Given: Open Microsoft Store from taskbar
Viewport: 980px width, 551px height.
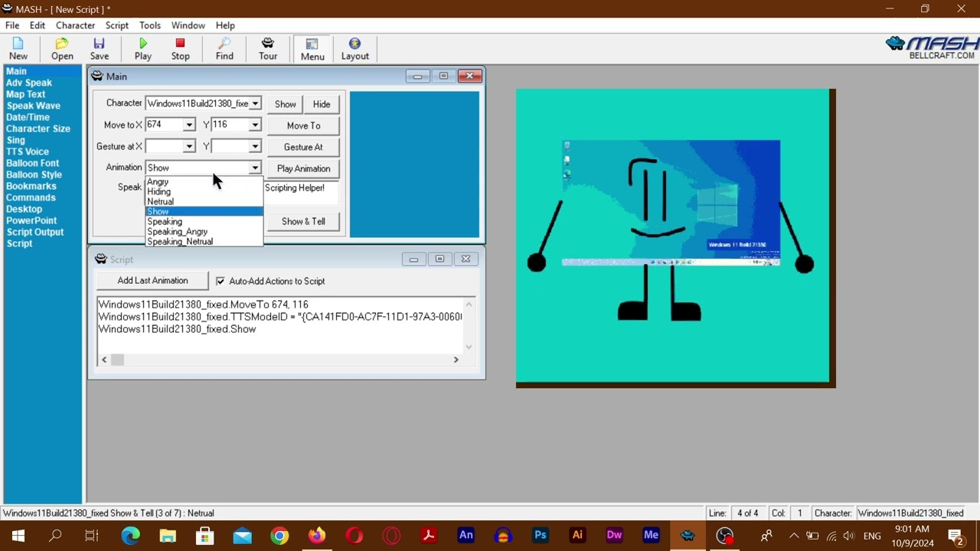Looking at the screenshot, I should click(x=204, y=536).
